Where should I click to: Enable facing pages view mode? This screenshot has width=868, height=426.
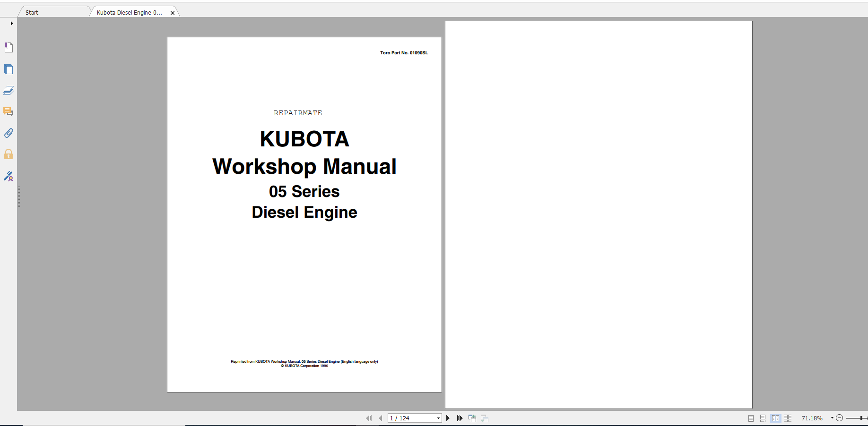[775, 418]
